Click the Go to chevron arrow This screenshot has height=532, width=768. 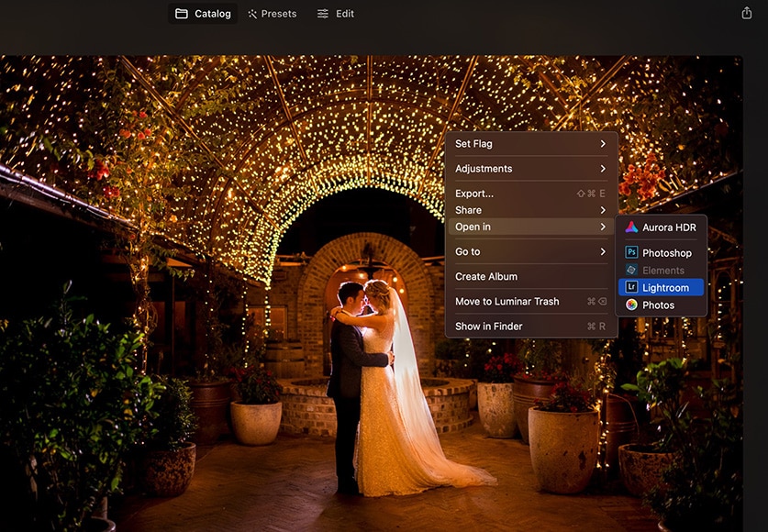click(603, 251)
